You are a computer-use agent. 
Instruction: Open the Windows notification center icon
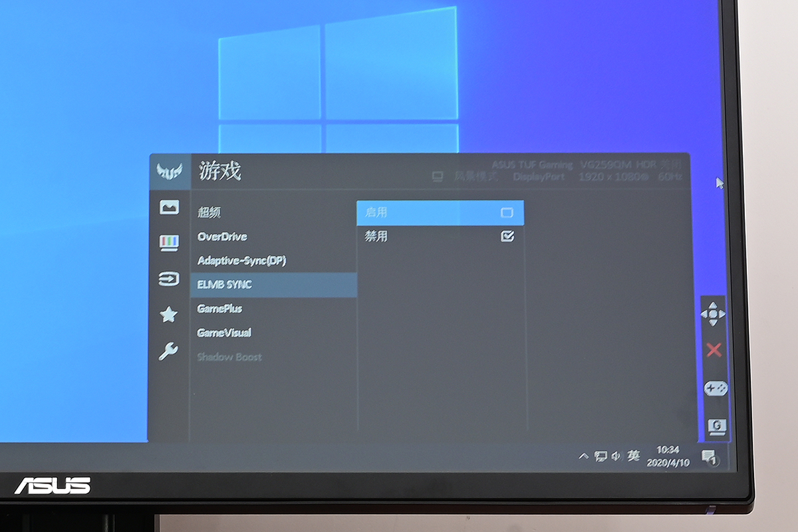coord(709,457)
